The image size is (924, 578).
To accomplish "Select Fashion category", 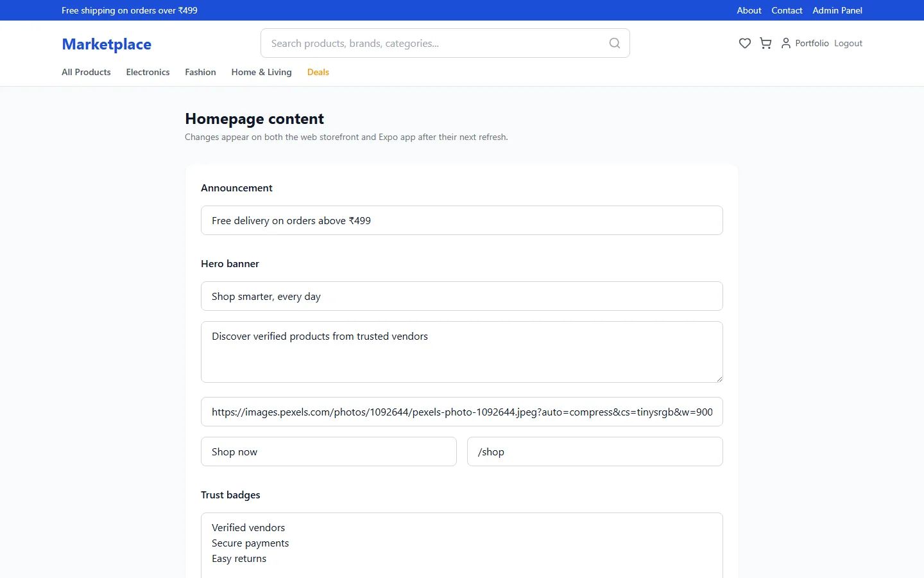I will pos(200,72).
